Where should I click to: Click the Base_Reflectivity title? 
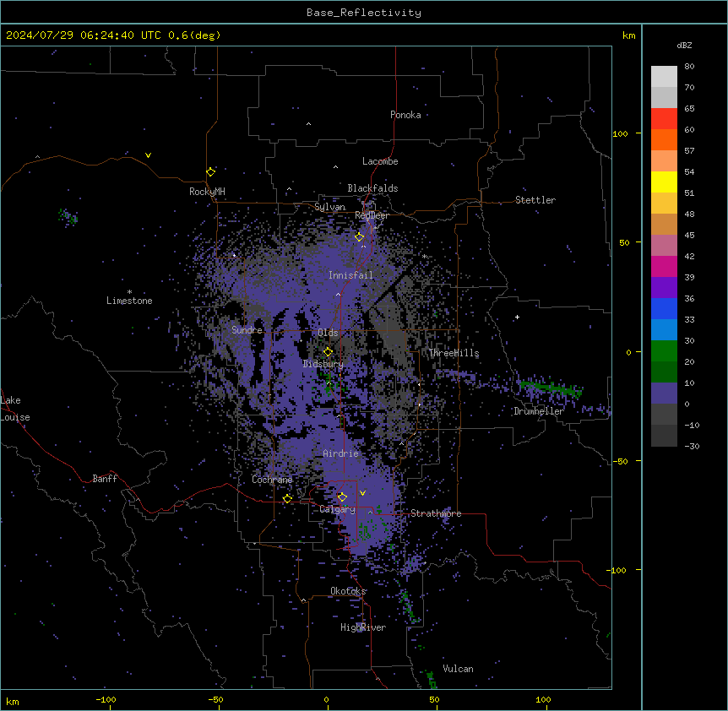pyautogui.click(x=364, y=13)
